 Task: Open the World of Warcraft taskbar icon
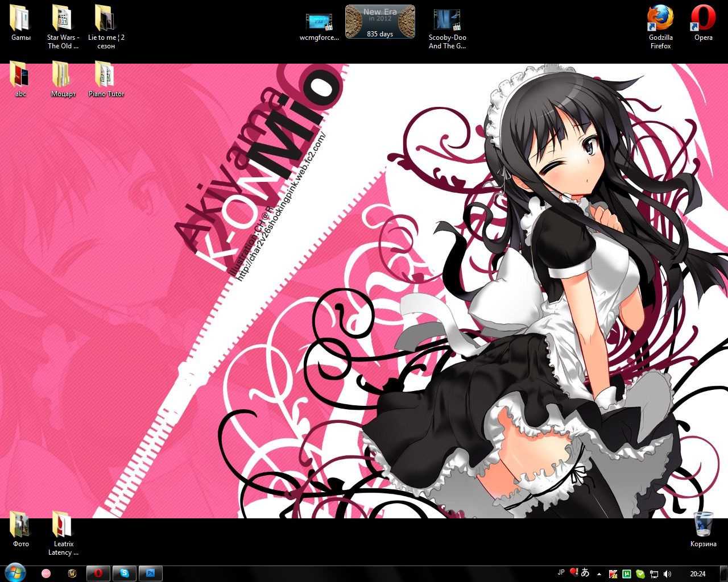(72, 573)
